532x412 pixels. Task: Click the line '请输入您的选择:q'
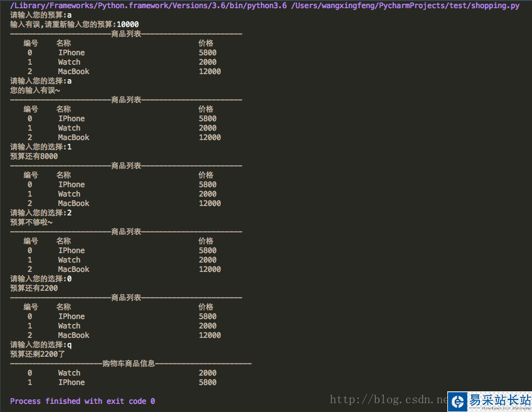pos(41,345)
